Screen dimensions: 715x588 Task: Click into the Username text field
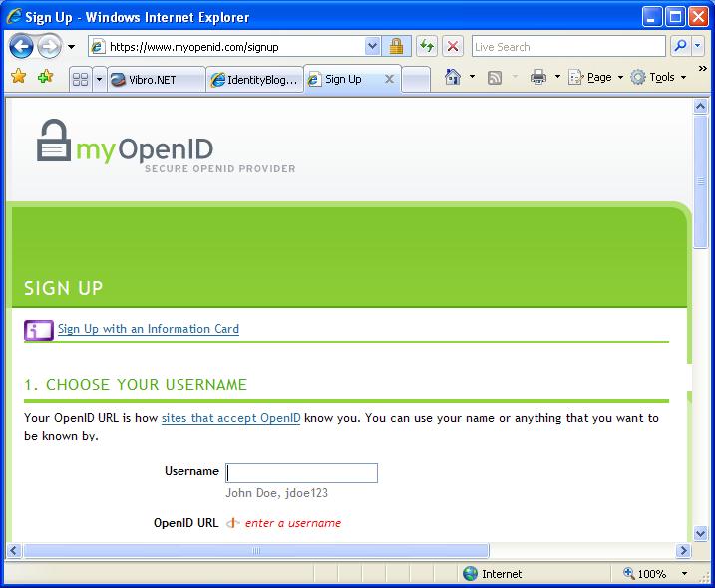pyautogui.click(x=302, y=472)
